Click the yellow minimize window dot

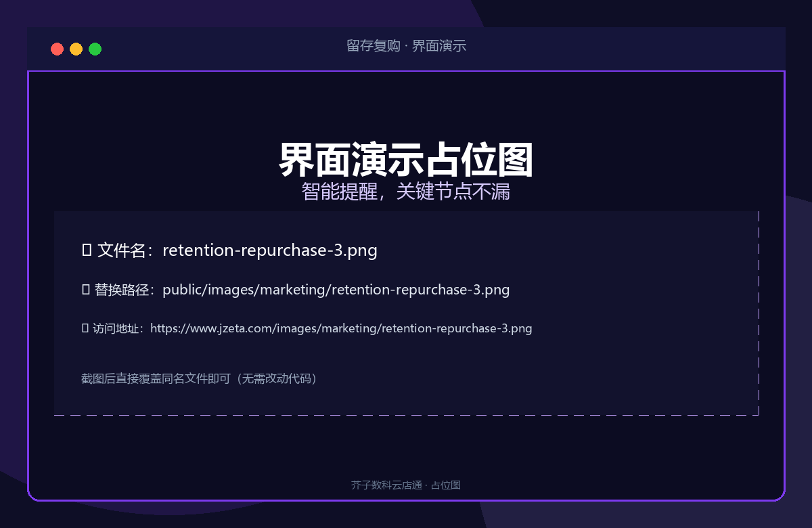tap(76, 49)
